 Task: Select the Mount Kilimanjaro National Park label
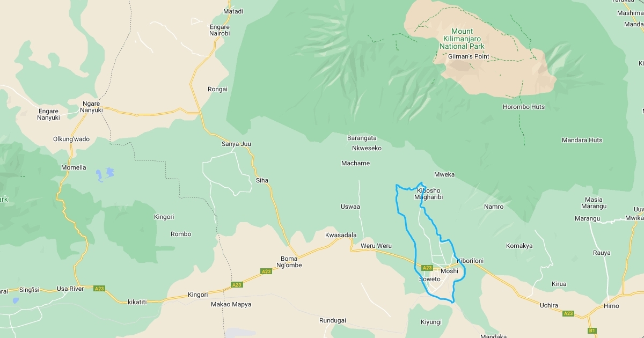[462, 39]
